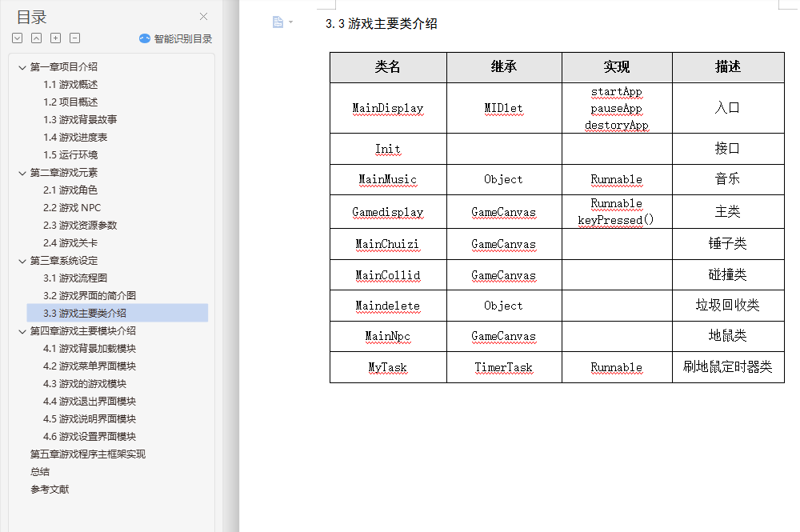Click the expand-all outline icon with down arrow

tap(18, 38)
